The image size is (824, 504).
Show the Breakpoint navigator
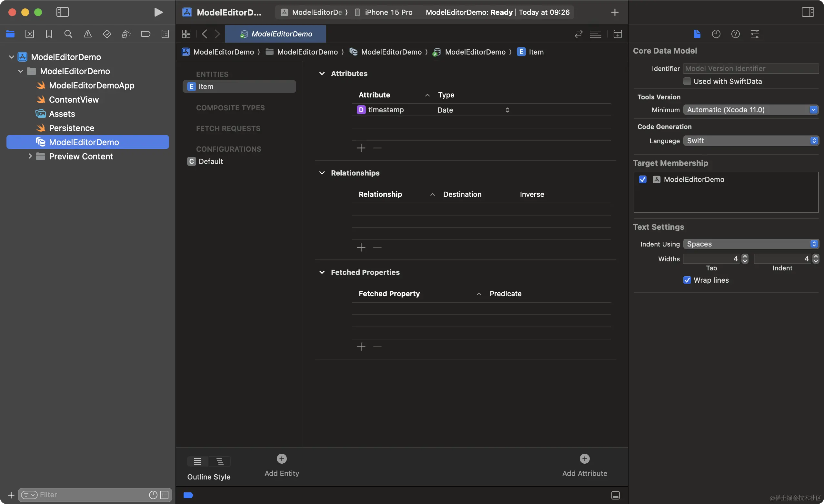146,34
